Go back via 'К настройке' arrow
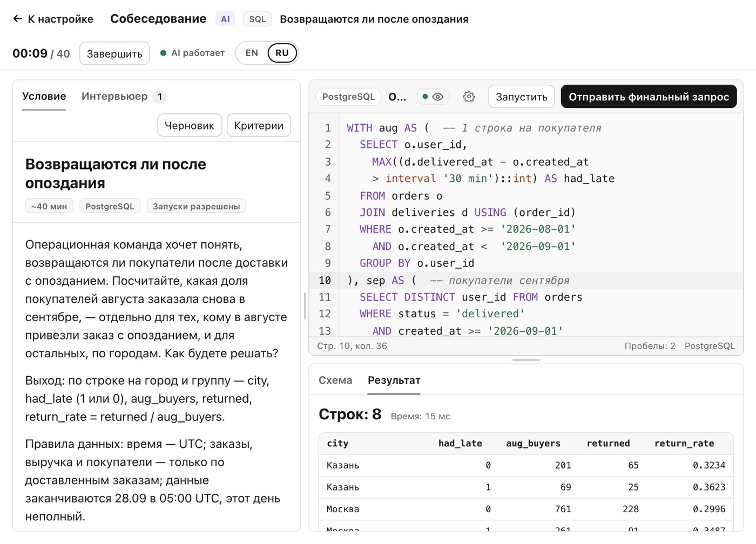The width and height of the screenshot is (756, 544). coord(53,19)
